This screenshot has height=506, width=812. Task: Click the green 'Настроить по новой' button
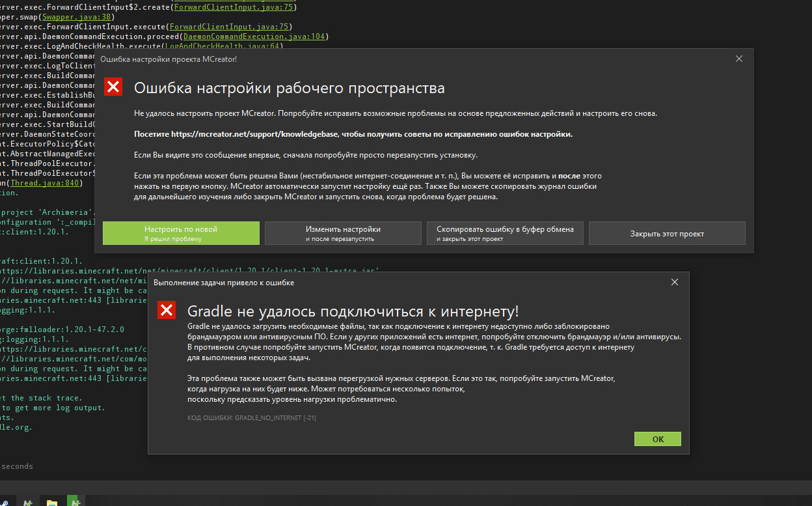tap(181, 233)
